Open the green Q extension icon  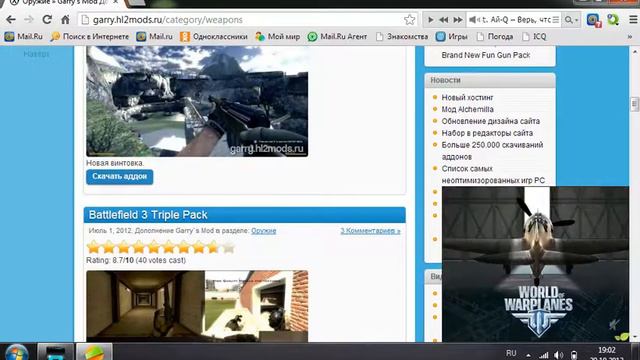point(613,20)
